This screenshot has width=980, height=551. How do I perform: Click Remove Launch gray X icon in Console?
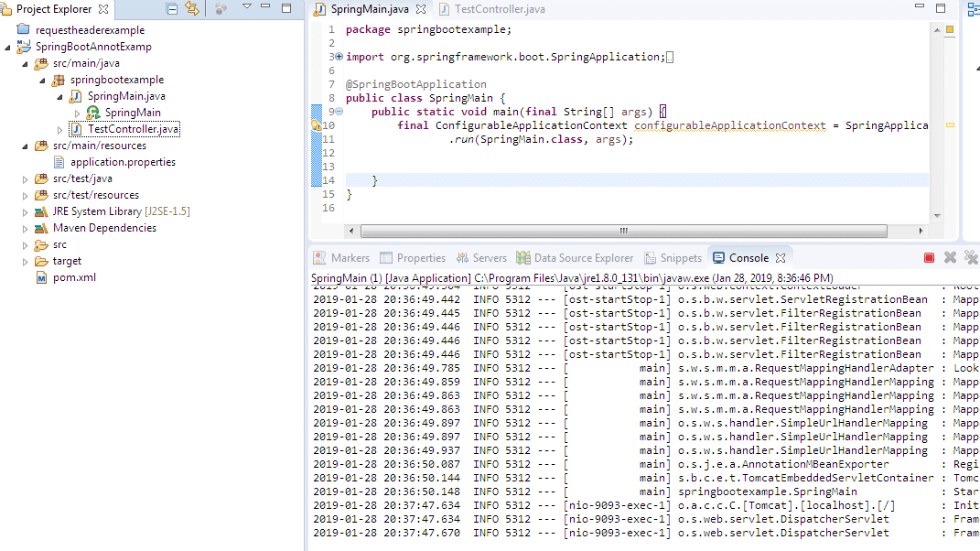(950, 258)
